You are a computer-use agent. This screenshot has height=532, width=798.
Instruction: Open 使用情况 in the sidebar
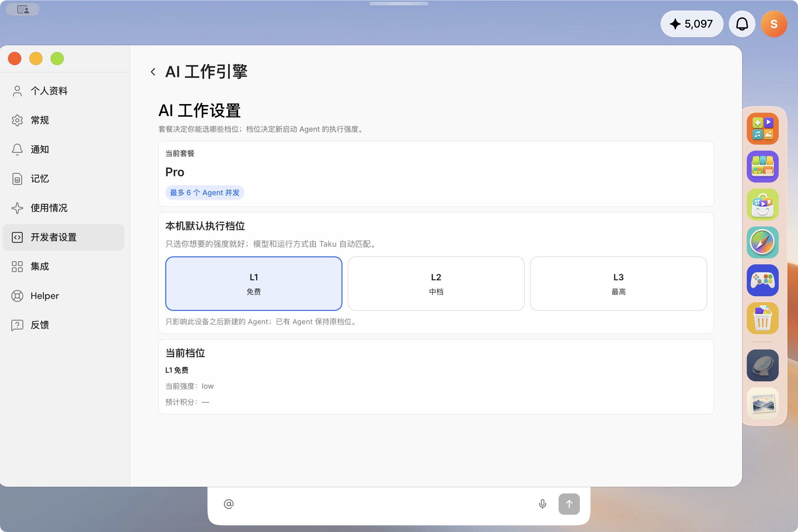64,208
